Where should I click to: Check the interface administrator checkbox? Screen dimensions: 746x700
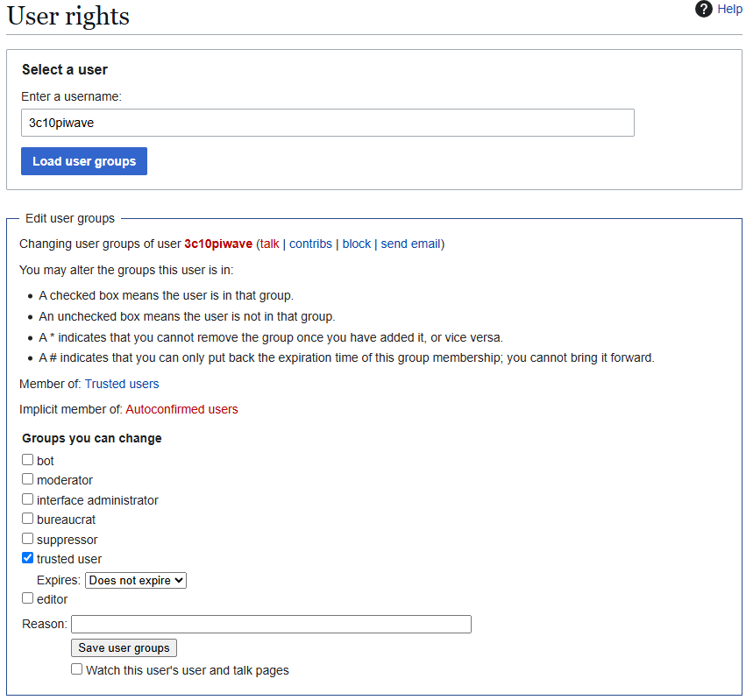[x=27, y=498]
